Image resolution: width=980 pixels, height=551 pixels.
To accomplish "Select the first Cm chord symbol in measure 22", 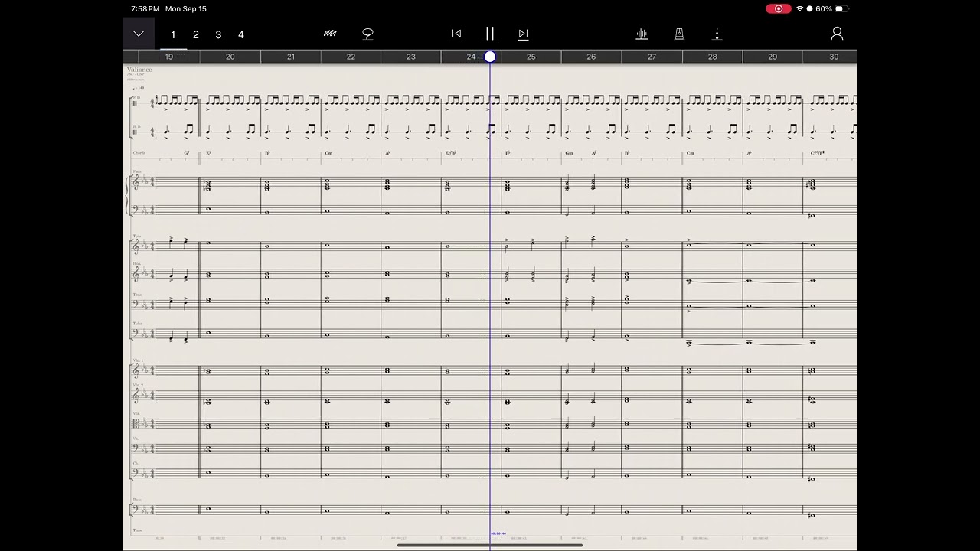I will (328, 153).
